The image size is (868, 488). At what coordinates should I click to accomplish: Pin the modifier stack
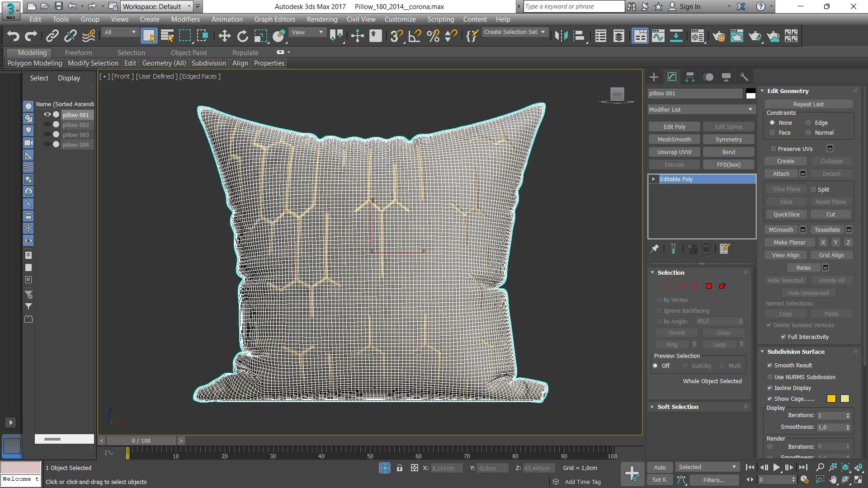click(654, 249)
